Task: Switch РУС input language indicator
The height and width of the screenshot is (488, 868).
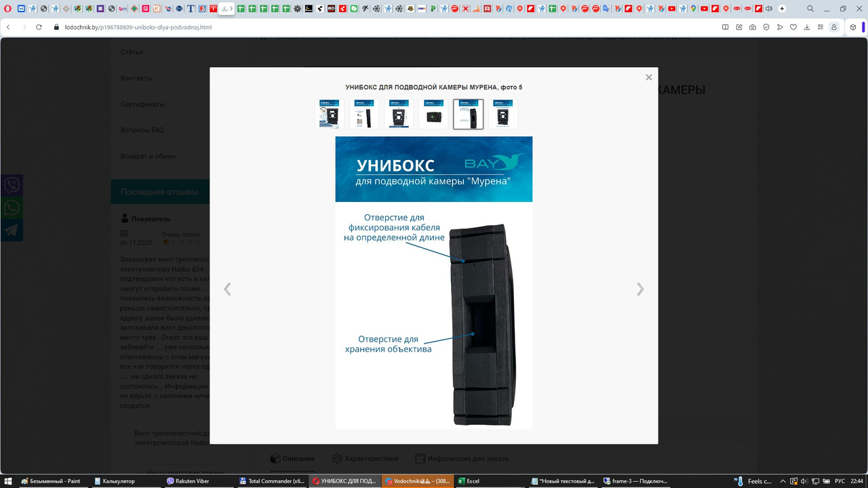Action: pos(840,481)
